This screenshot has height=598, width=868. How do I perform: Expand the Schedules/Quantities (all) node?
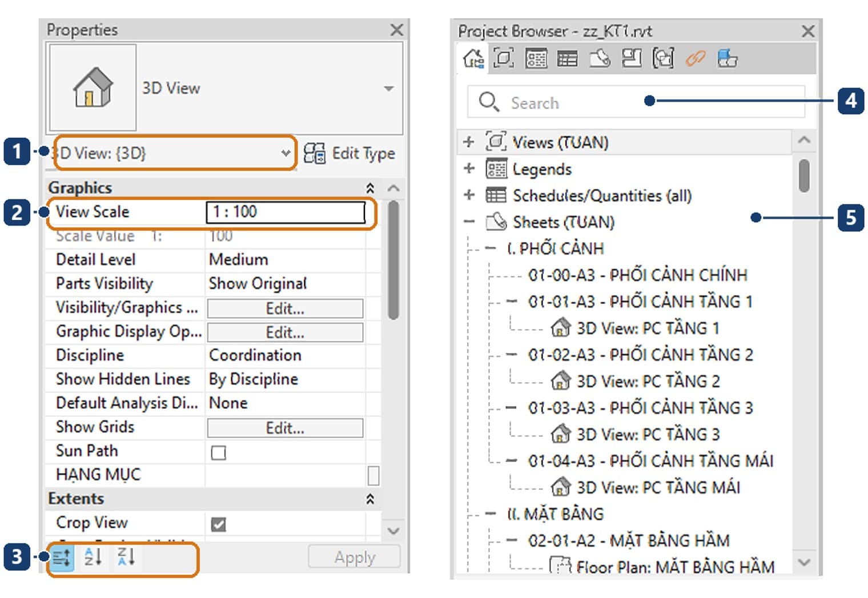(x=469, y=195)
